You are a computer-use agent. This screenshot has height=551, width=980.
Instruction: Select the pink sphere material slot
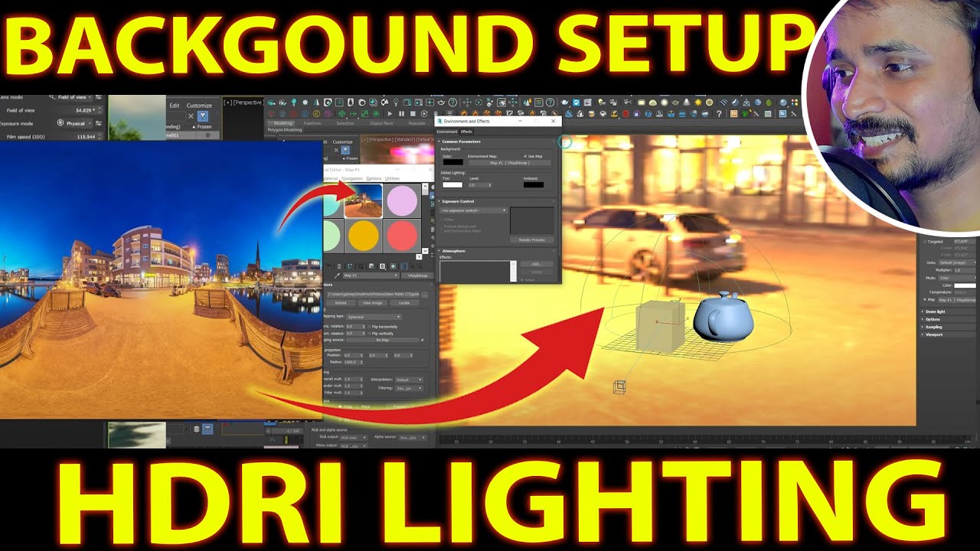[403, 201]
